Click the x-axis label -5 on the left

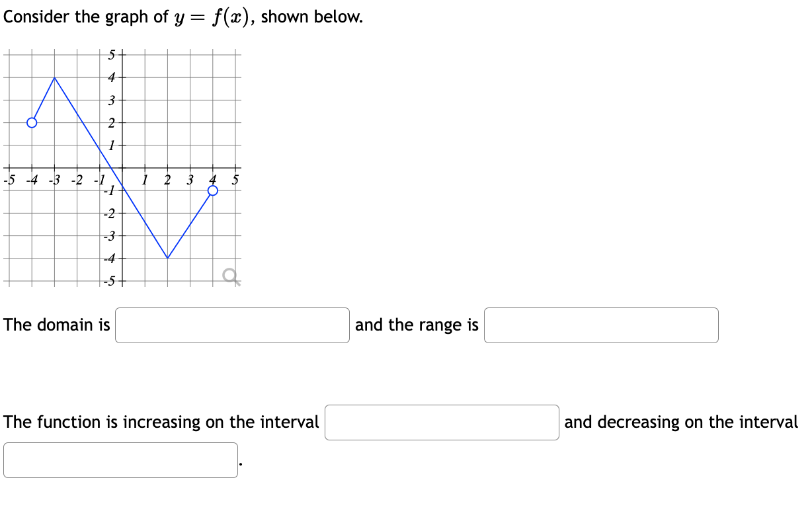pos(8,179)
